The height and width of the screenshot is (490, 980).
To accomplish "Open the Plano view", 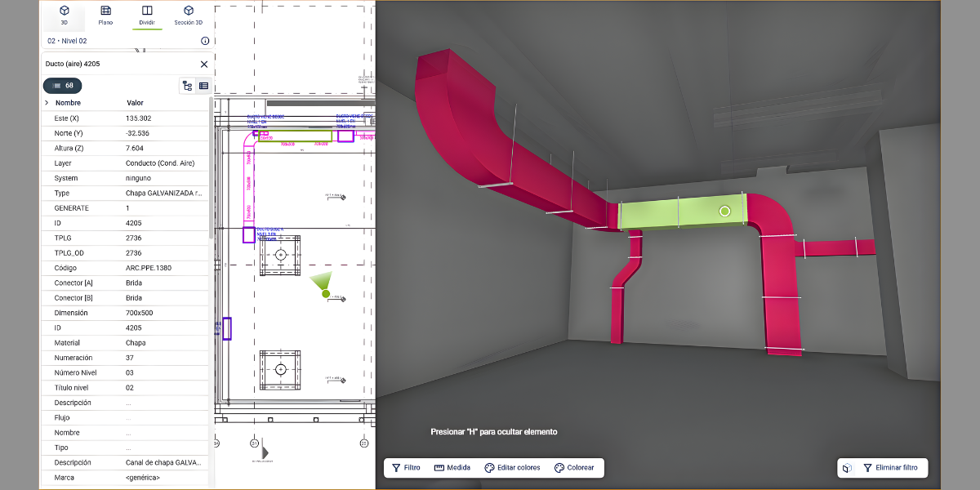I will (105, 14).
